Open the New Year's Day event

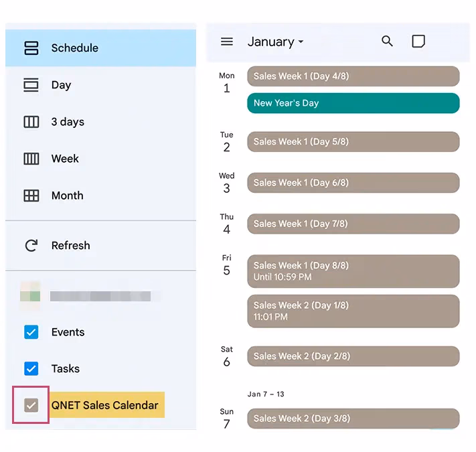tap(353, 103)
